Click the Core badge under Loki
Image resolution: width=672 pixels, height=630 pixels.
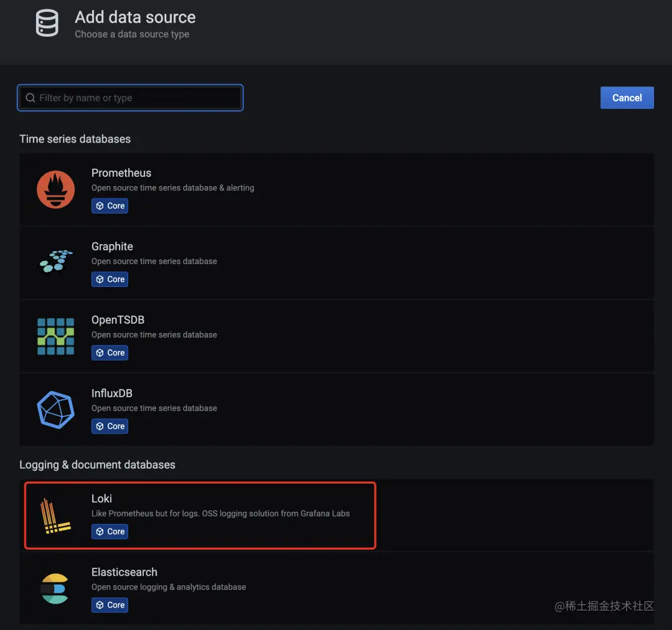pos(110,532)
